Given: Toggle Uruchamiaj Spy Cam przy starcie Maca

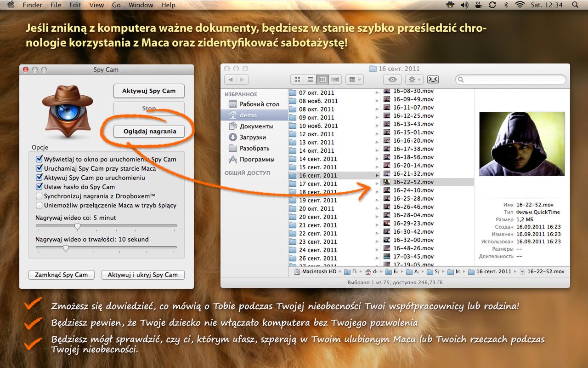Looking at the screenshot, I should pyautogui.click(x=40, y=168).
